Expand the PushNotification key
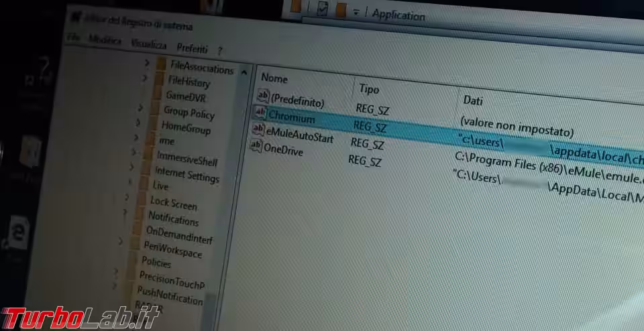 coord(114,286)
